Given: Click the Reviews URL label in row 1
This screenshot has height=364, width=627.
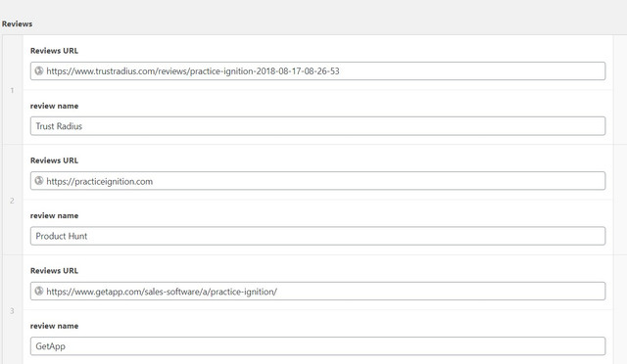Looking at the screenshot, I should [x=55, y=51].
